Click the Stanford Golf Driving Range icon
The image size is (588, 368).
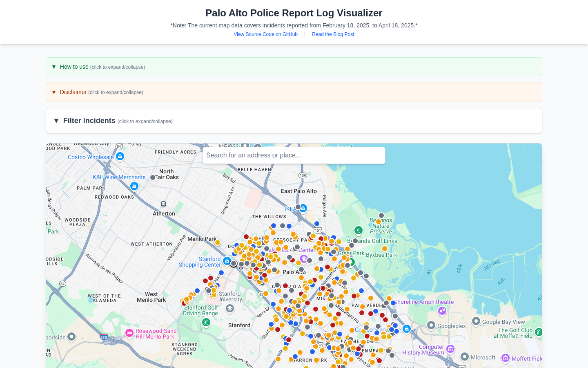coord(206,323)
